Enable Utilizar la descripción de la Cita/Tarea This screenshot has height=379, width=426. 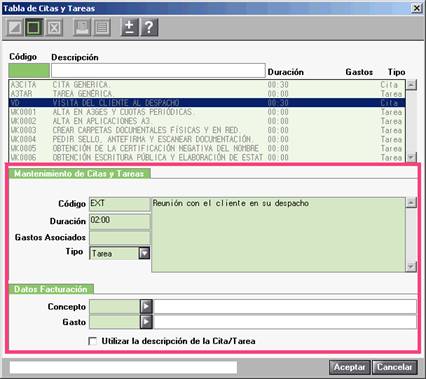coord(93,341)
